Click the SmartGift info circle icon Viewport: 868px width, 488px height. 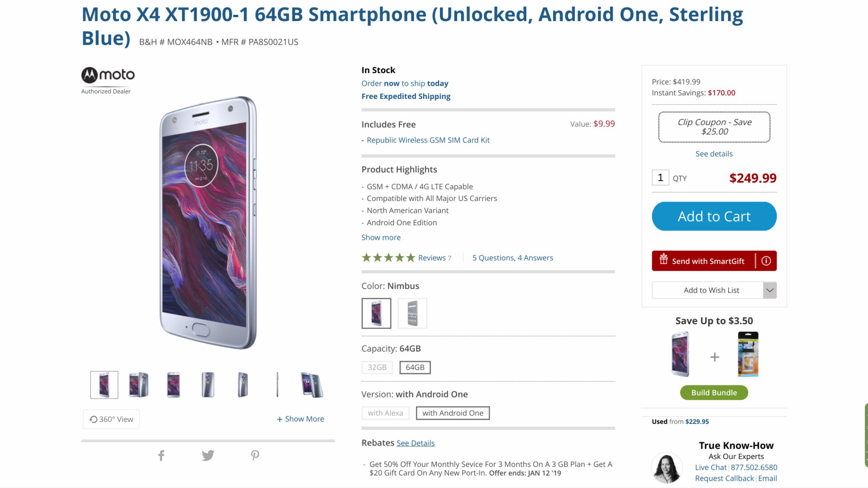(766, 261)
